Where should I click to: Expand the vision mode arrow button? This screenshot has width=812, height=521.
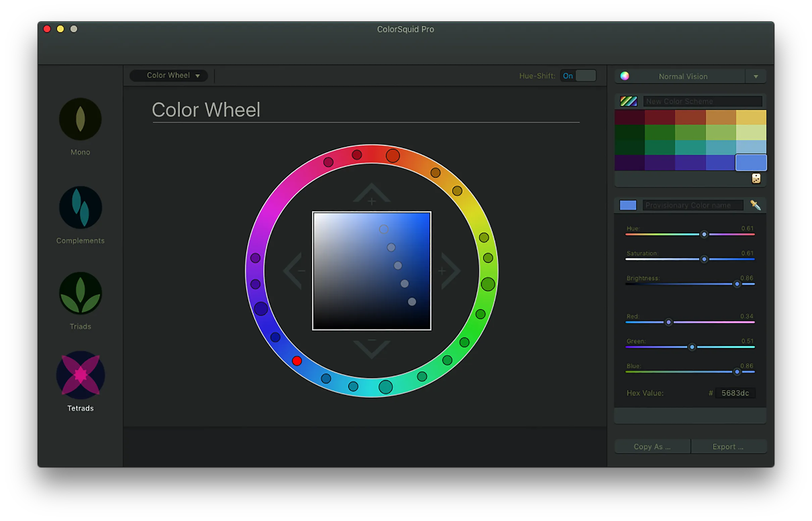755,76
